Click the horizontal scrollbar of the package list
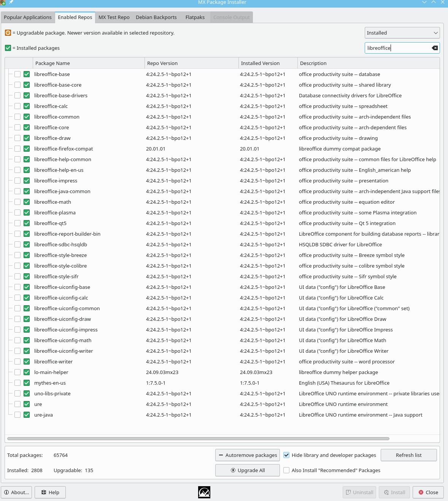Viewport: 448px width, 501px height. tap(198, 438)
